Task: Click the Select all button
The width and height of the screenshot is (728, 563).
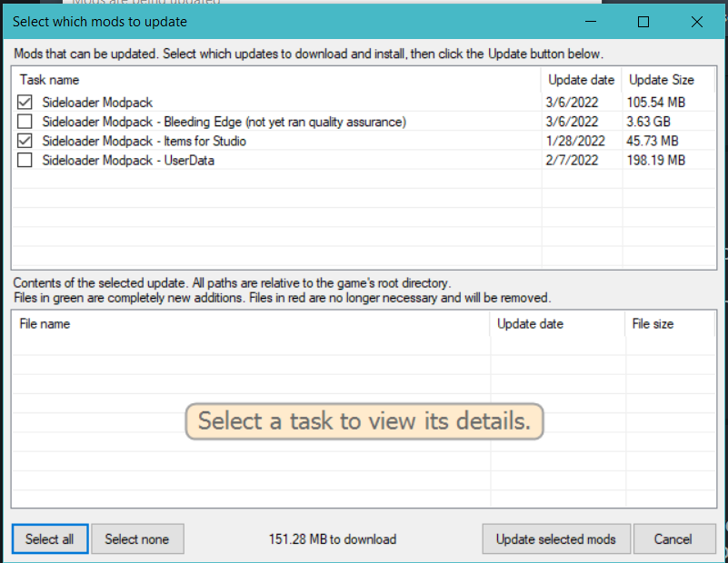Action: pos(50,538)
